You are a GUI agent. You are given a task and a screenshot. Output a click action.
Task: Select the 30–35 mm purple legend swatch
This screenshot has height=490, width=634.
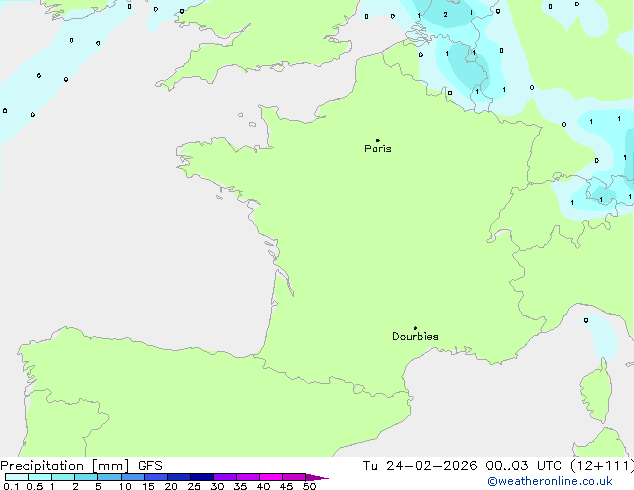coord(225,477)
